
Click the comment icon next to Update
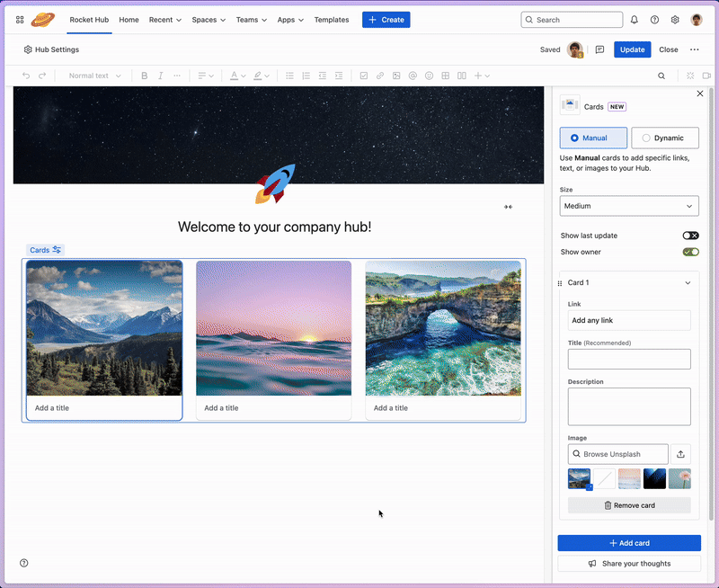pos(599,49)
